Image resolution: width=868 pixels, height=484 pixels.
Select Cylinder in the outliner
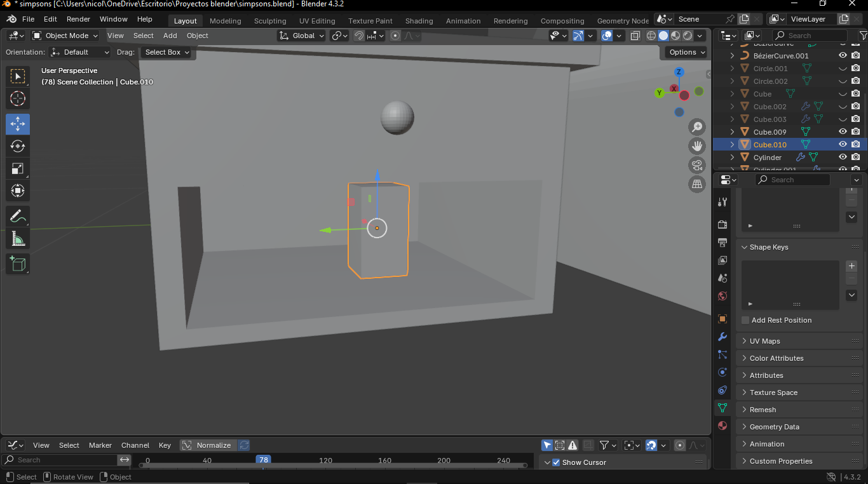pos(768,157)
